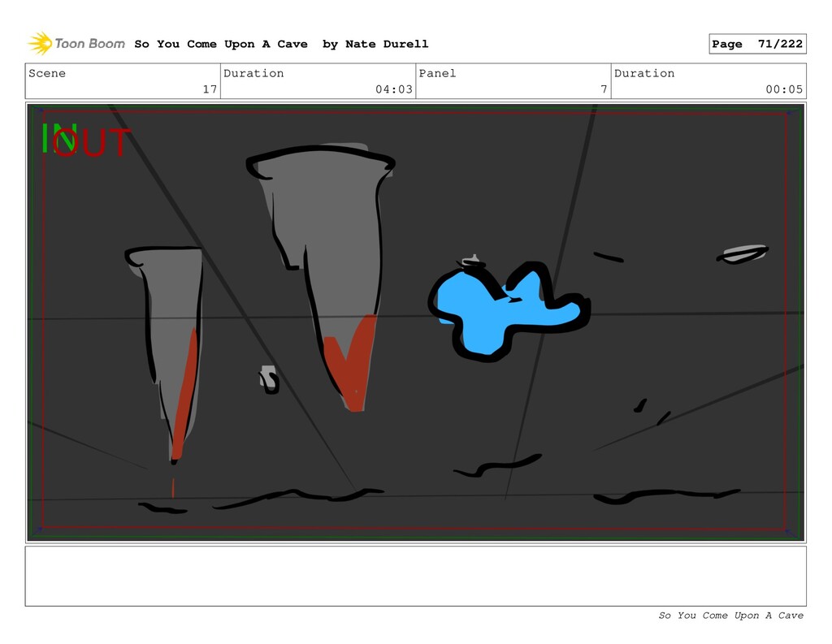Click the 'Scene' header label
Viewport: 832px width, 644px height.
coord(47,73)
